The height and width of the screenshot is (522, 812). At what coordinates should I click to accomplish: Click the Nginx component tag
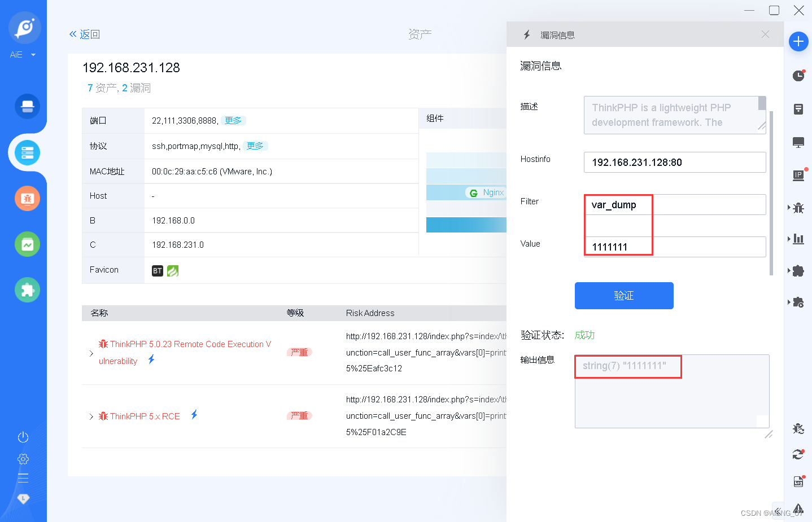(x=486, y=192)
